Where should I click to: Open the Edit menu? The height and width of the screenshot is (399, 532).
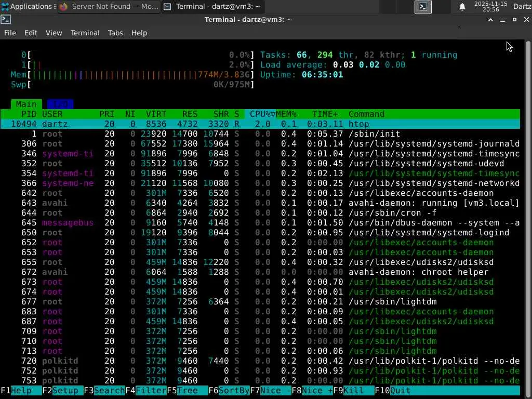coord(31,33)
